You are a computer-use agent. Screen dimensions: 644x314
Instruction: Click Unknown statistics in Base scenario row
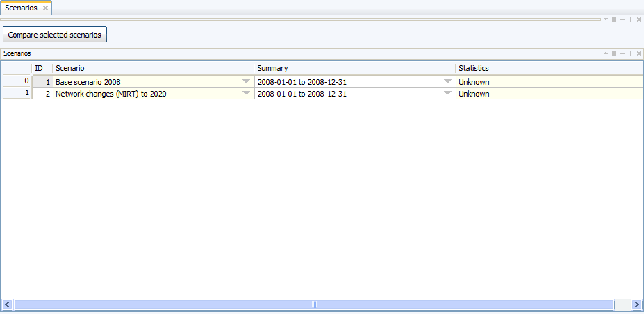coord(474,82)
